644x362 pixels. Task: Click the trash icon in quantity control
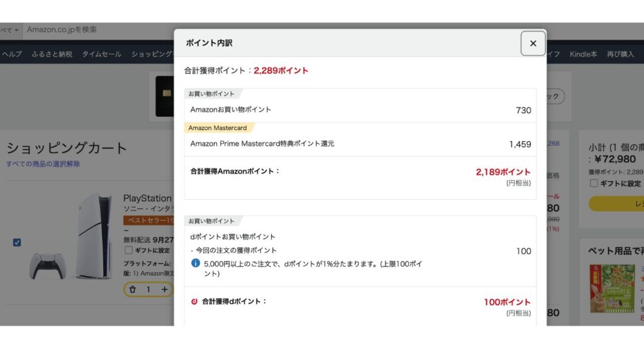pyautogui.click(x=132, y=289)
